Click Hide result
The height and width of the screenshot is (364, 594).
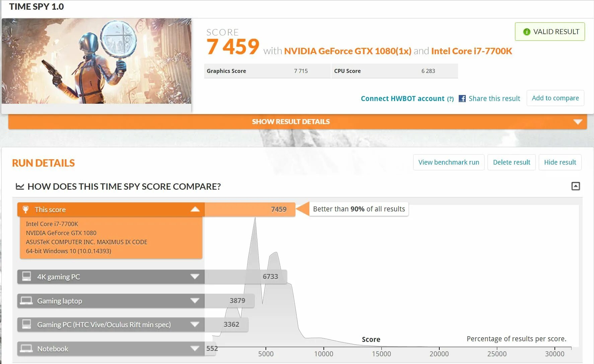click(x=560, y=162)
